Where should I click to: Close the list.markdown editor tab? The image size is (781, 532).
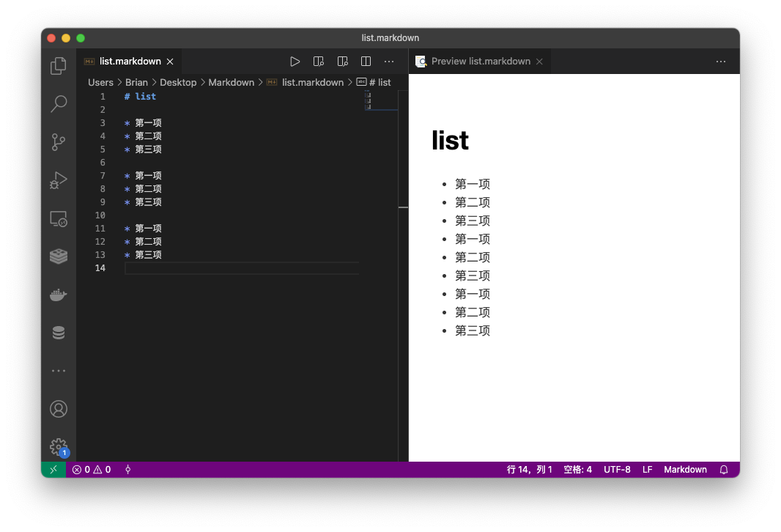170,62
